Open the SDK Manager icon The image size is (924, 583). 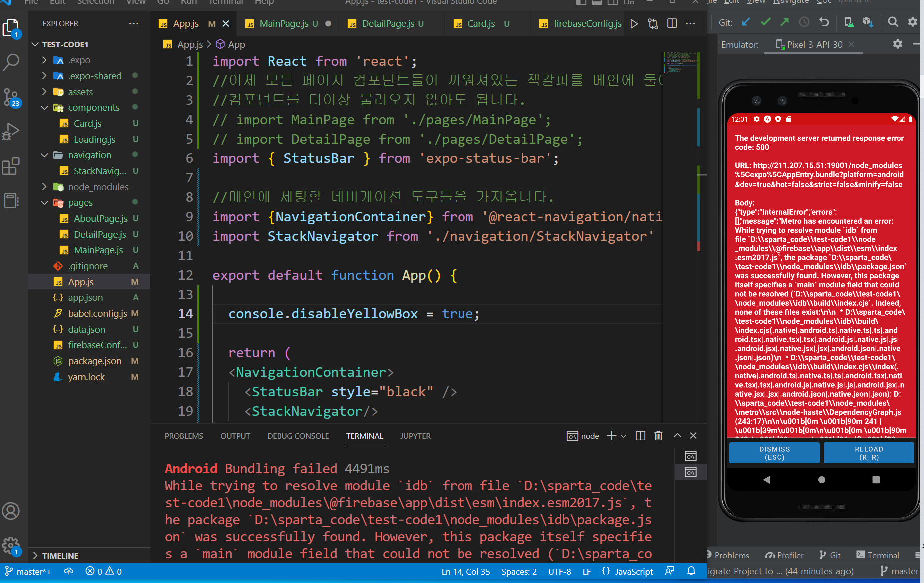click(x=868, y=22)
